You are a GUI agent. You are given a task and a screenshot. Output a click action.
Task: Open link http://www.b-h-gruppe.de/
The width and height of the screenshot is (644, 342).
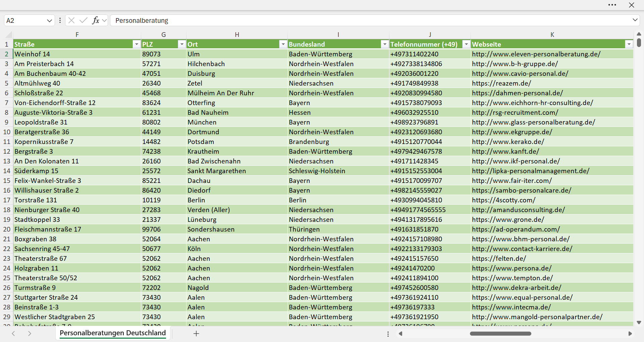(515, 64)
